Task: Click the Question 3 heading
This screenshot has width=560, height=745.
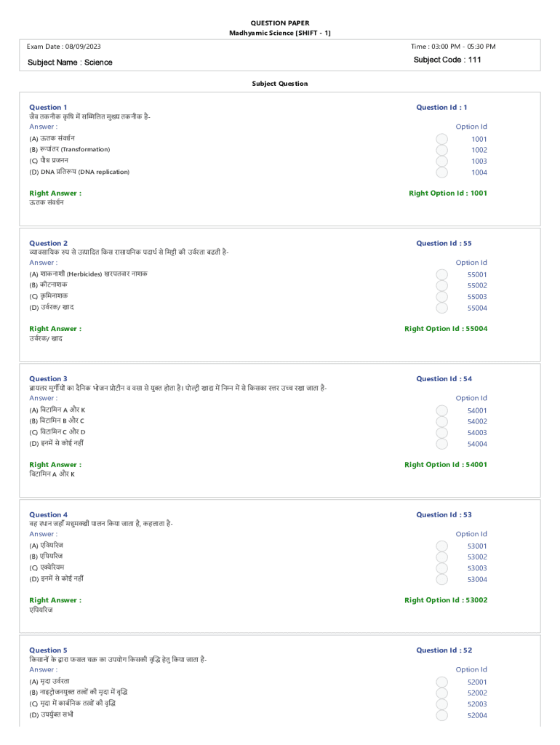Action: [48, 378]
